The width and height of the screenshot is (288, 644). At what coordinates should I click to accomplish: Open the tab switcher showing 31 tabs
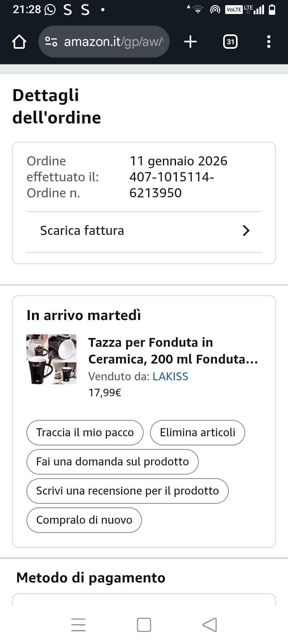230,42
